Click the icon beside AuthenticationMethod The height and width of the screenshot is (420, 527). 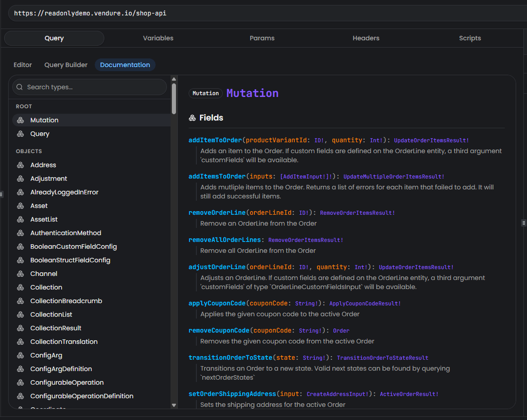tap(20, 233)
